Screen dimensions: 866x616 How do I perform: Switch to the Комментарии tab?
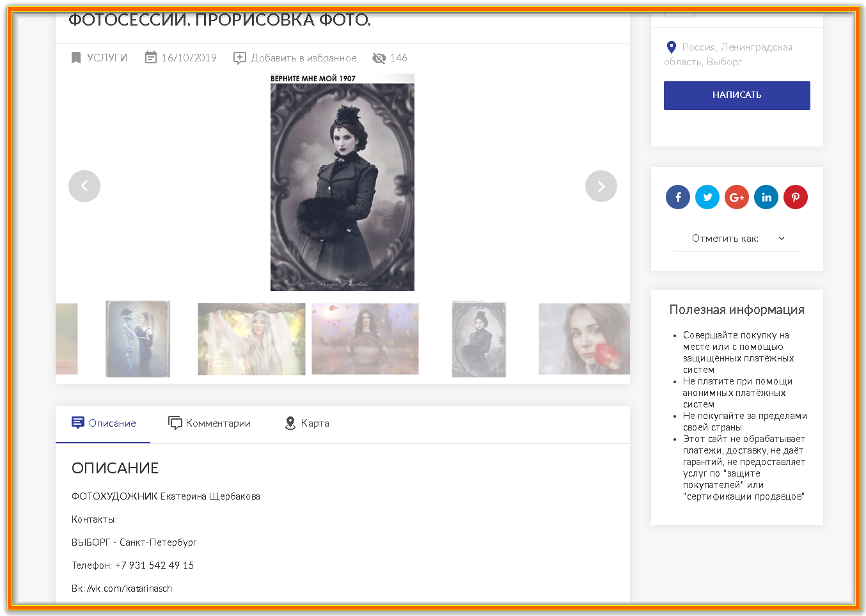[x=209, y=423]
